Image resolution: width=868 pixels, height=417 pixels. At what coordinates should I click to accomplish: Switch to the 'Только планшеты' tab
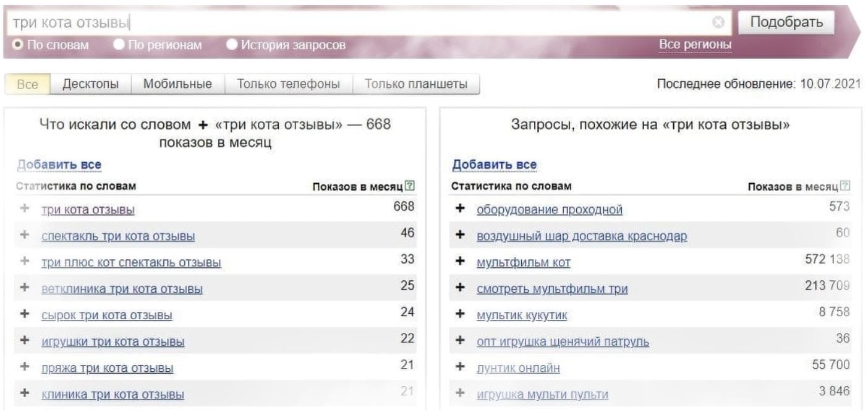pyautogui.click(x=416, y=84)
